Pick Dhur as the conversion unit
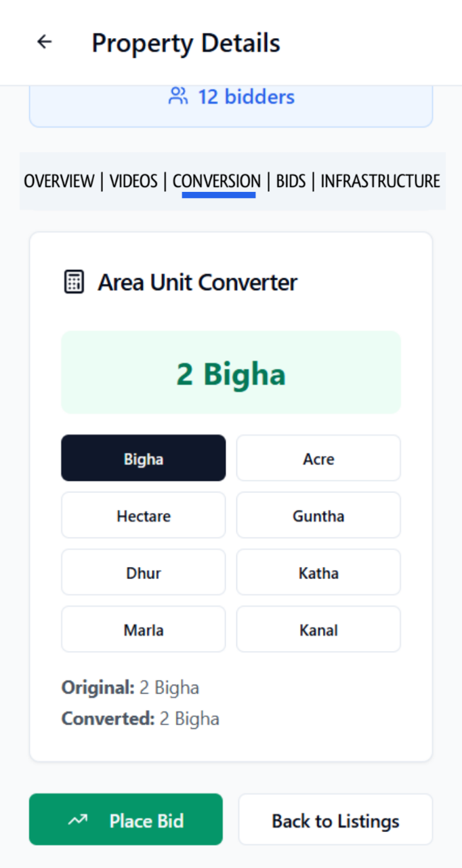Image resolution: width=462 pixels, height=868 pixels. click(144, 572)
